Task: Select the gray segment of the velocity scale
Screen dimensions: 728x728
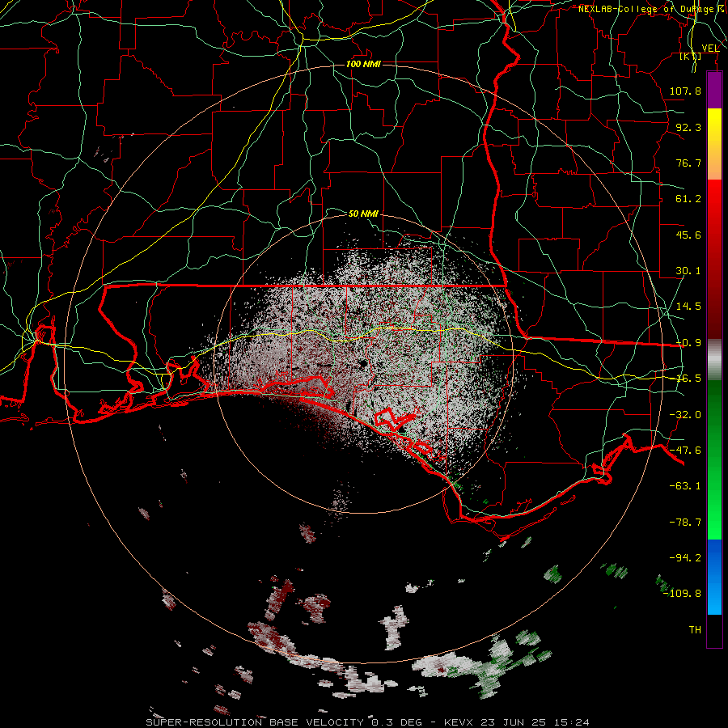Action: click(x=714, y=360)
